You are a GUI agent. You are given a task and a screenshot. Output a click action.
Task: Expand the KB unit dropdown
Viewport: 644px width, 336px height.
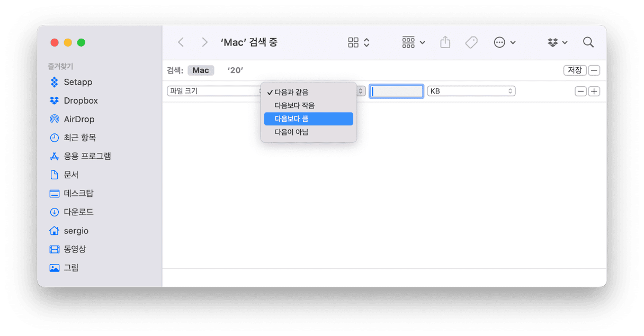coord(471,91)
